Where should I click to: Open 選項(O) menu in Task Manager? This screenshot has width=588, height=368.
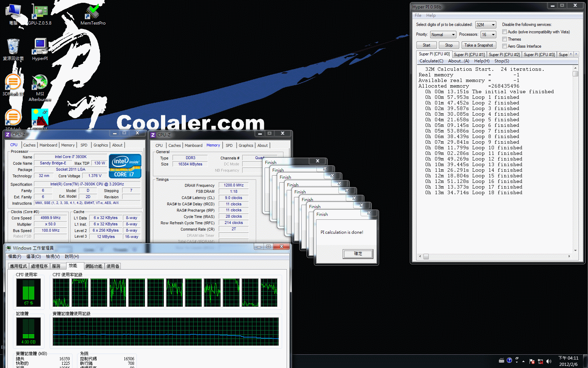click(34, 257)
